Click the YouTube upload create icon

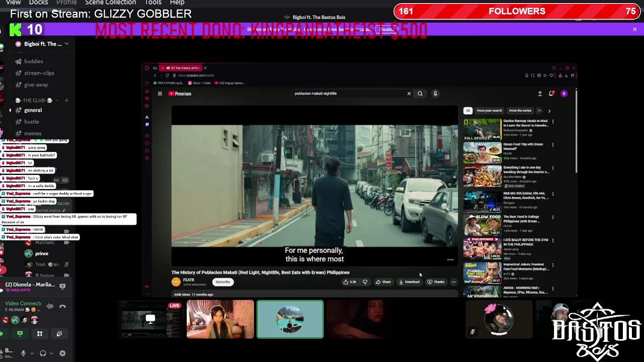click(x=540, y=94)
